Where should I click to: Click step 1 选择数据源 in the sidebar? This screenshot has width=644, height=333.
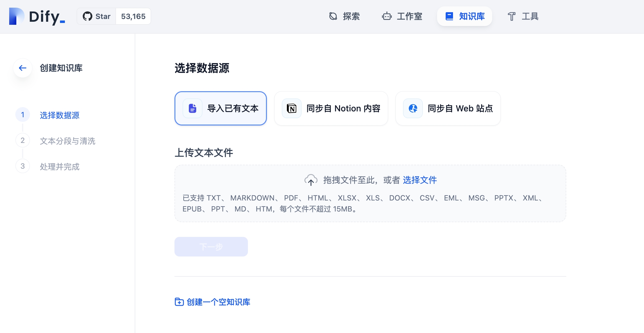click(59, 115)
